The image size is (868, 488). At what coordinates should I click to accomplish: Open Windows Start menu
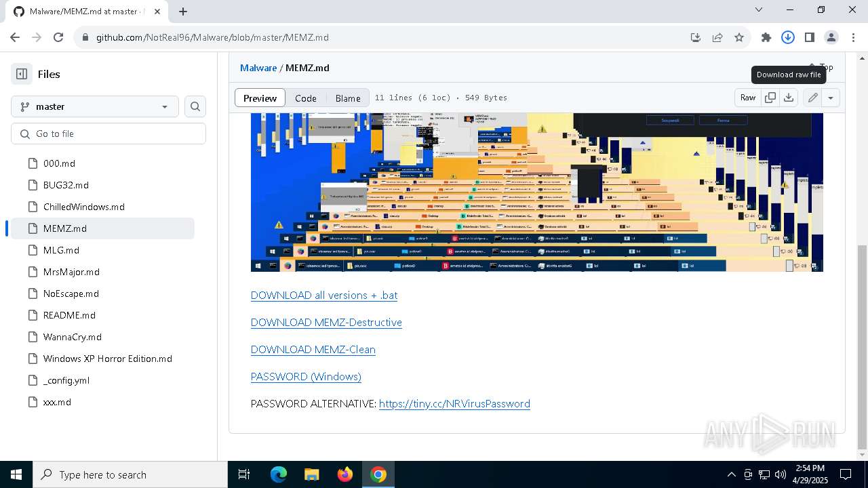[x=16, y=474]
